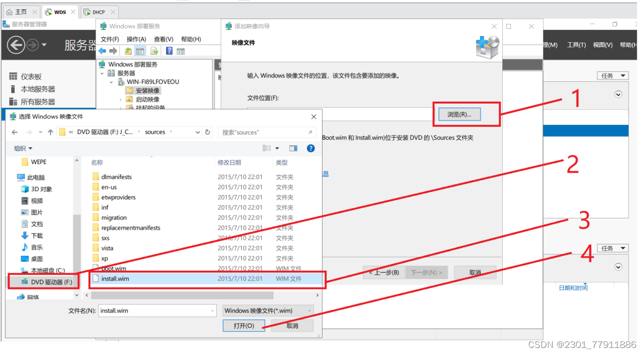
Task: Open the 操作(A) menu in WDS
Action: tap(137, 39)
